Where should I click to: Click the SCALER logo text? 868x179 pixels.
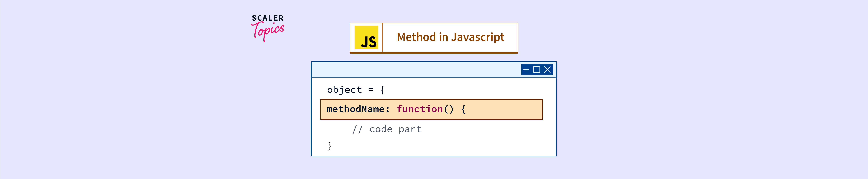pyautogui.click(x=268, y=18)
